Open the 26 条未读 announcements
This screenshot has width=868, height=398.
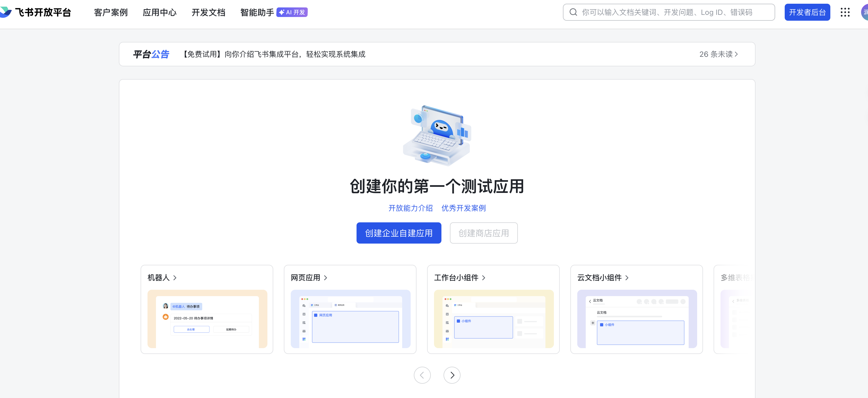coord(718,54)
